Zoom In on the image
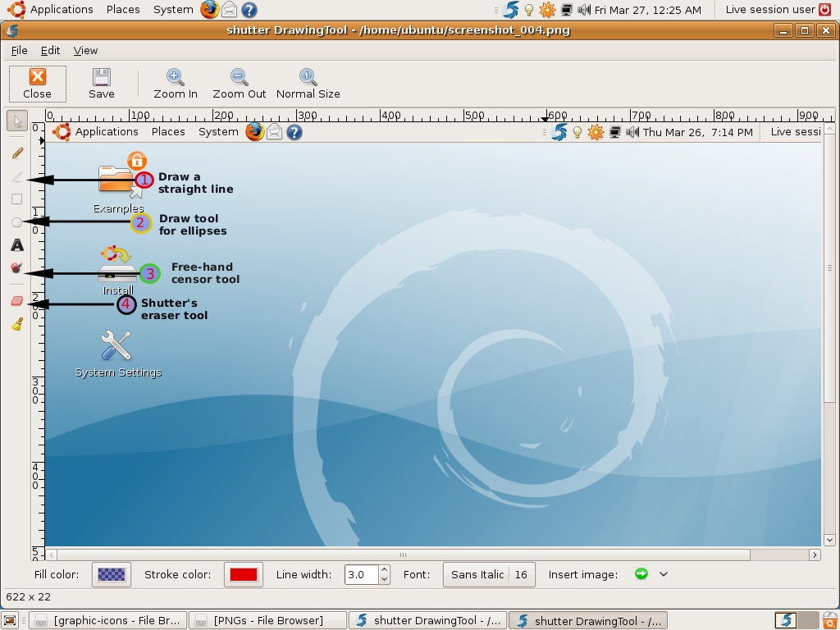This screenshot has height=630, width=840. point(176,84)
